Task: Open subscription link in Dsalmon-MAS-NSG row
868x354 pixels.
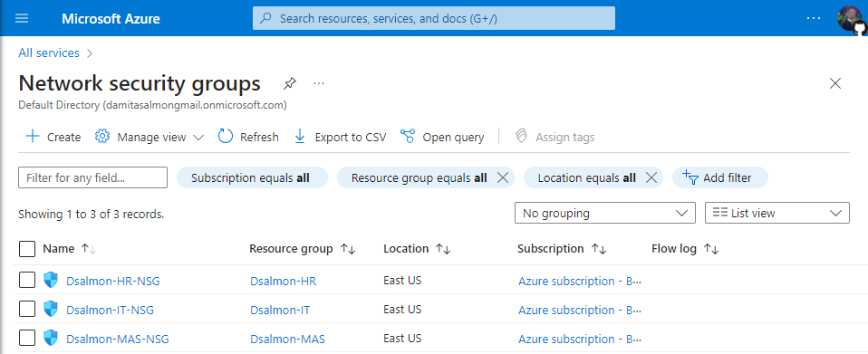Action: [580, 339]
